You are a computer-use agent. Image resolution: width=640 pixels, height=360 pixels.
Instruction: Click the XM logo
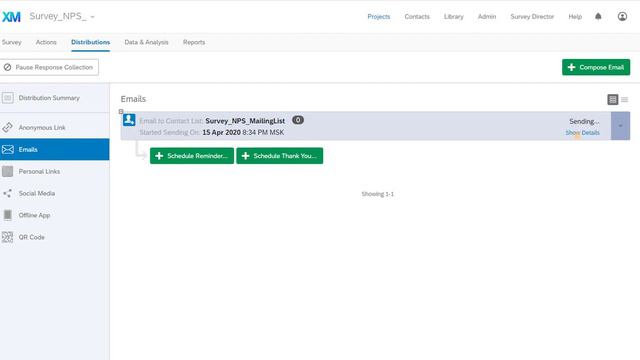click(11, 17)
